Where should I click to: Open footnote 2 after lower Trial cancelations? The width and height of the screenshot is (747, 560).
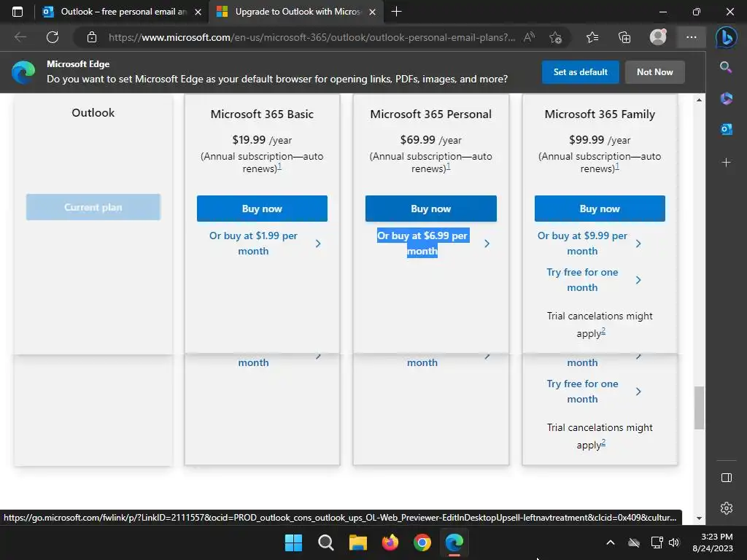(603, 443)
